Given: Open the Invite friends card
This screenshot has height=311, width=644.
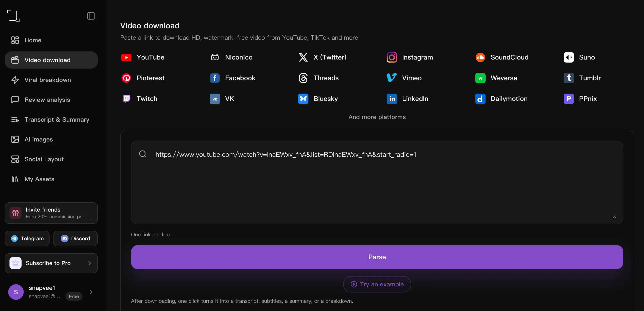Looking at the screenshot, I should click(x=51, y=213).
